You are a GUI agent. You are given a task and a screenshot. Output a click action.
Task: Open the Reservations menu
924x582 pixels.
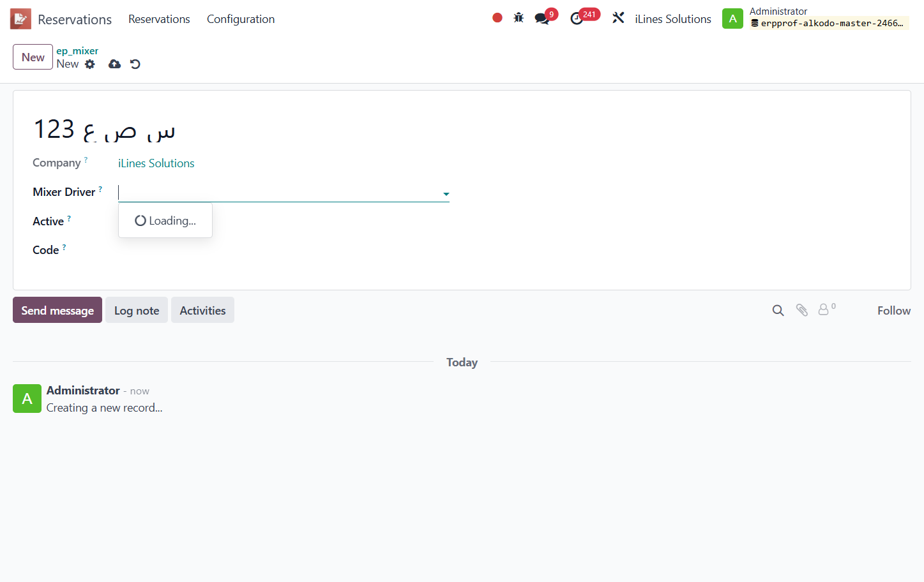159,19
